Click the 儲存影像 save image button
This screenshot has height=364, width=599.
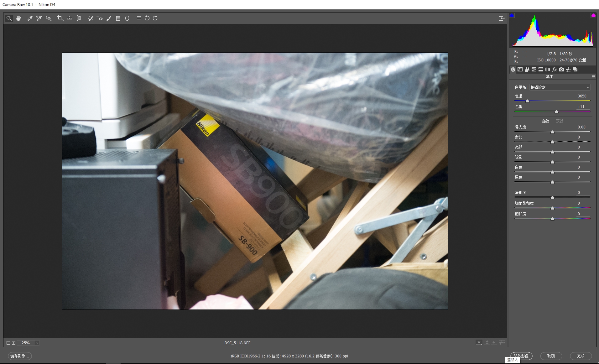click(20, 356)
